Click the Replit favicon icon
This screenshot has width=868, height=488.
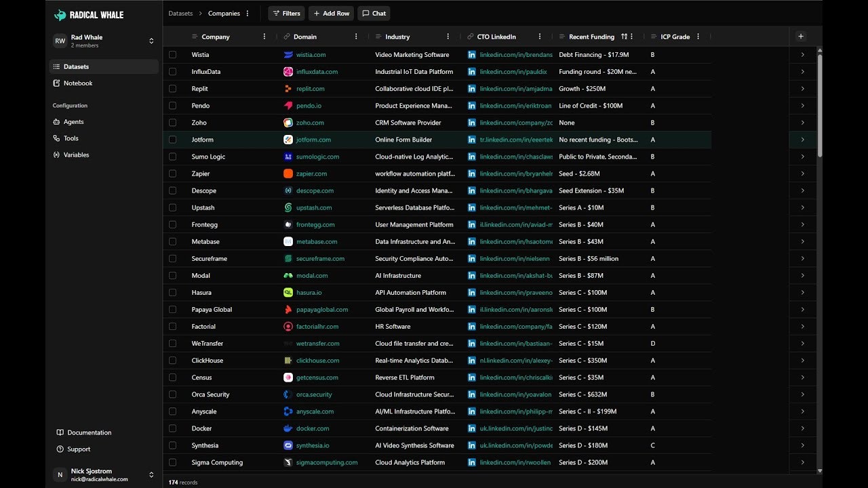tap(288, 89)
